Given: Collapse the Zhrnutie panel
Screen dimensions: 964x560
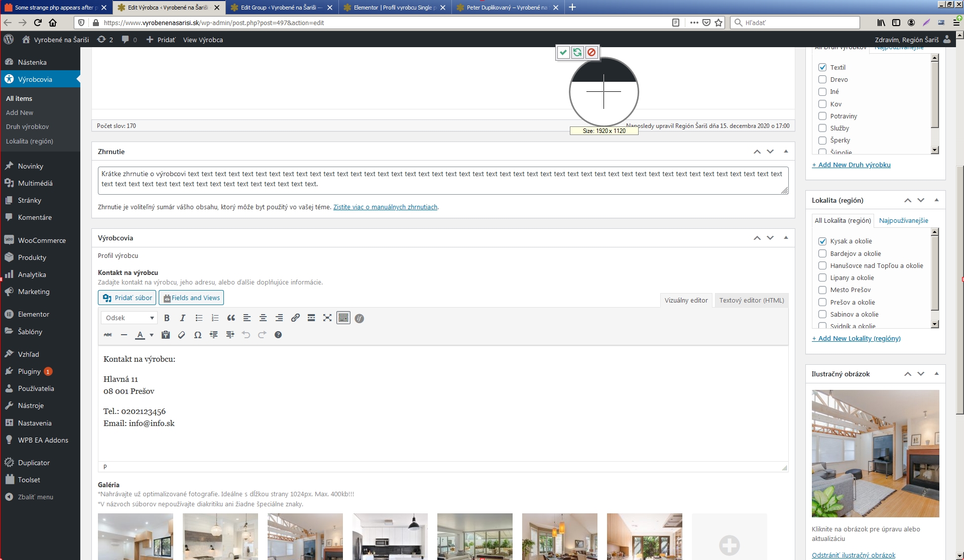Looking at the screenshot, I should (x=786, y=152).
